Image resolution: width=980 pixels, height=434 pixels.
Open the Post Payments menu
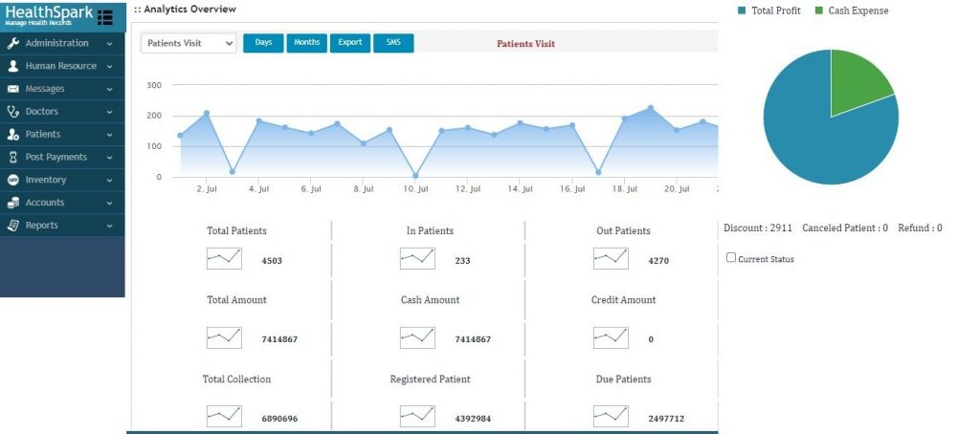[x=62, y=158]
